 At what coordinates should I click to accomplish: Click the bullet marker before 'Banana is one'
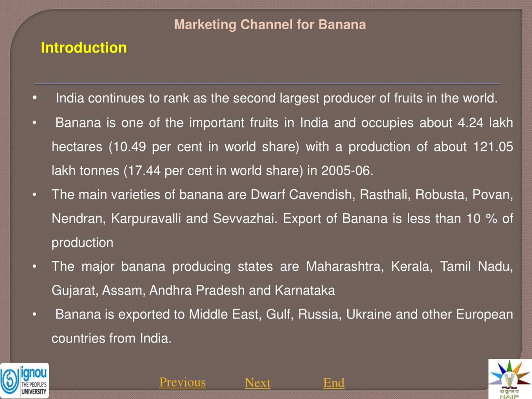[x=35, y=123]
